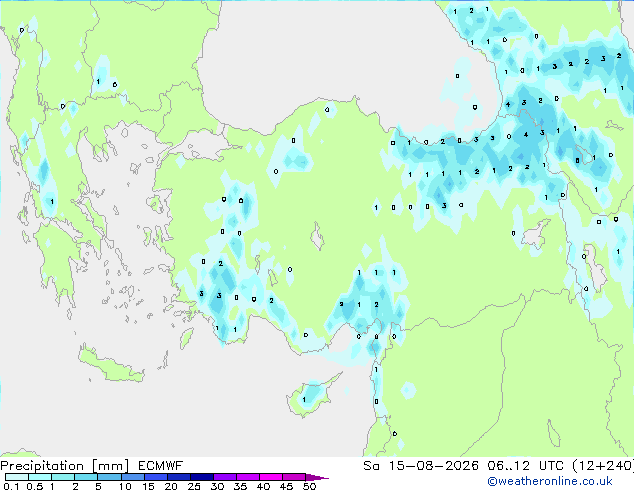The height and width of the screenshot is (490, 634).
Task: Click the "50" legend scale label
Action: (309, 486)
